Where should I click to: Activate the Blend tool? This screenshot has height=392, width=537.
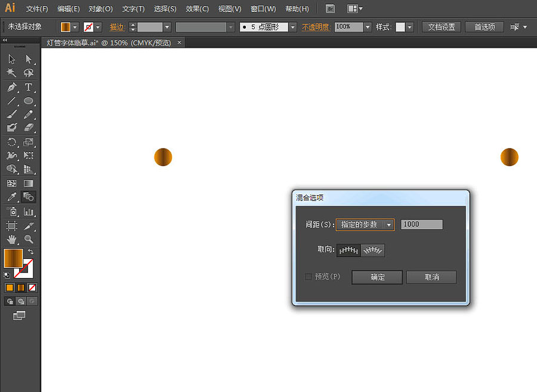pyautogui.click(x=28, y=197)
